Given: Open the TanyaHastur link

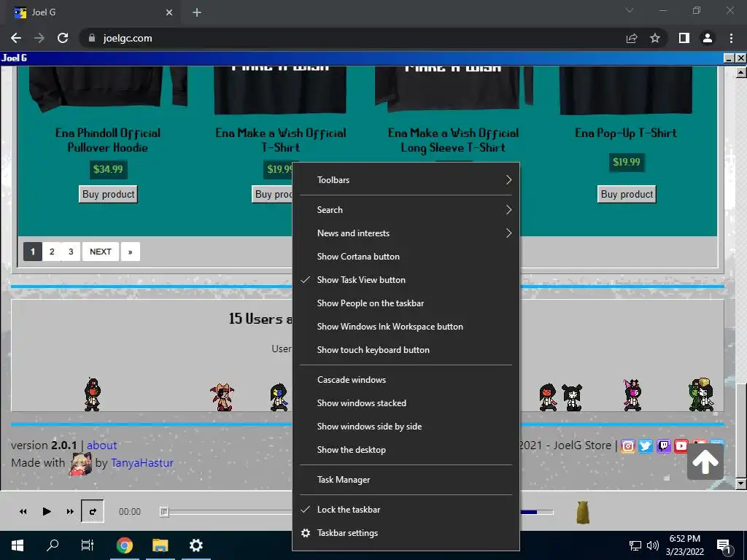Looking at the screenshot, I should tap(142, 463).
